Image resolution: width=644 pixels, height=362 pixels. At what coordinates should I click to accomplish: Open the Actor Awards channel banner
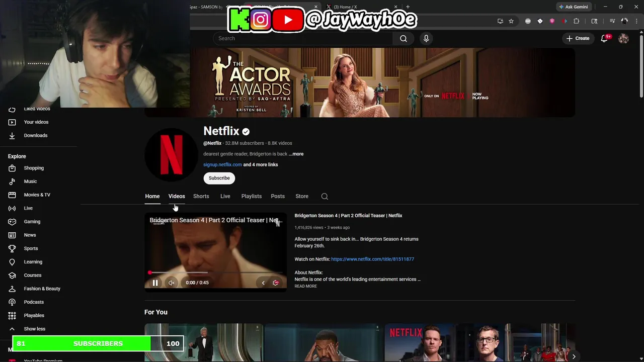click(360, 83)
